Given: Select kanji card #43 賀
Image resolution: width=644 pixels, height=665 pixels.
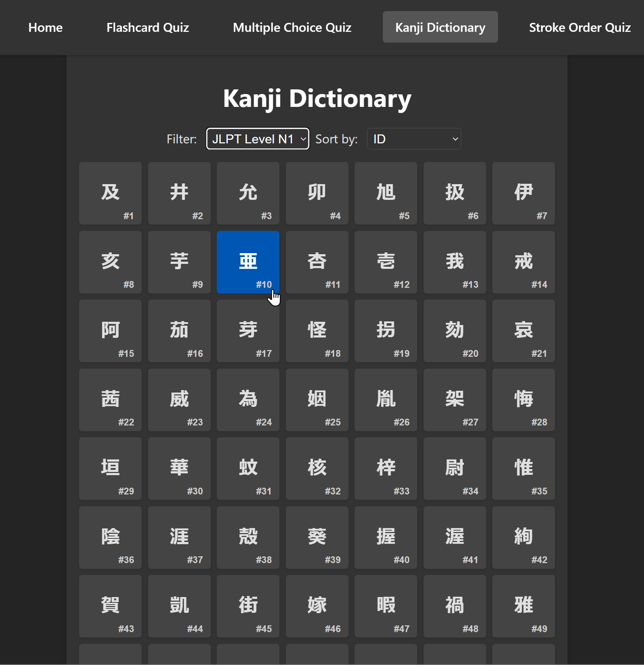Looking at the screenshot, I should [x=110, y=606].
